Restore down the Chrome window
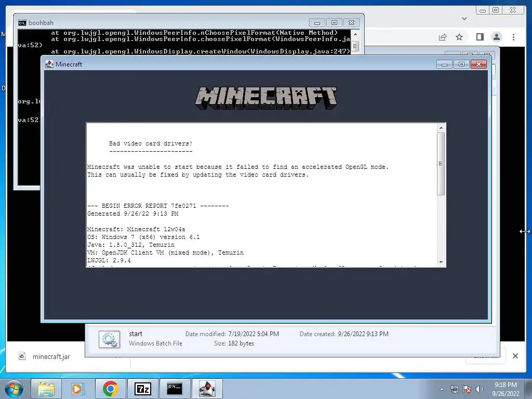Viewport: 532px width, 399px height. point(496,10)
